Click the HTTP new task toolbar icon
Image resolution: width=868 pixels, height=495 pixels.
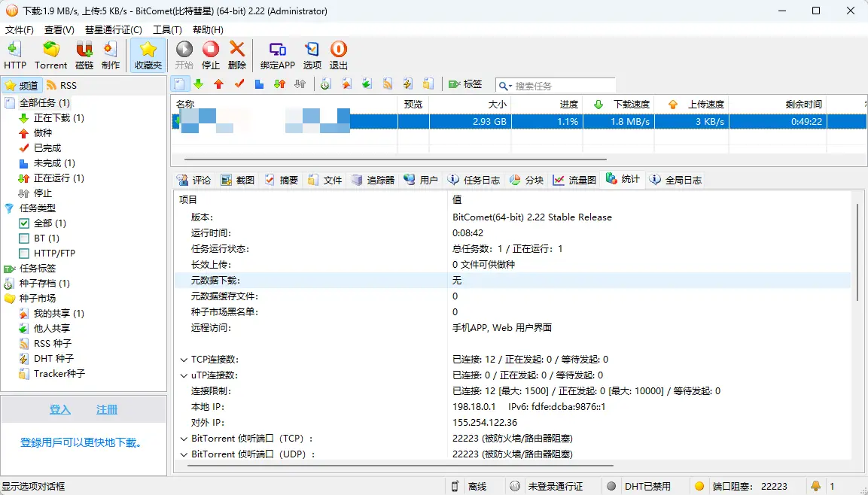(x=15, y=56)
